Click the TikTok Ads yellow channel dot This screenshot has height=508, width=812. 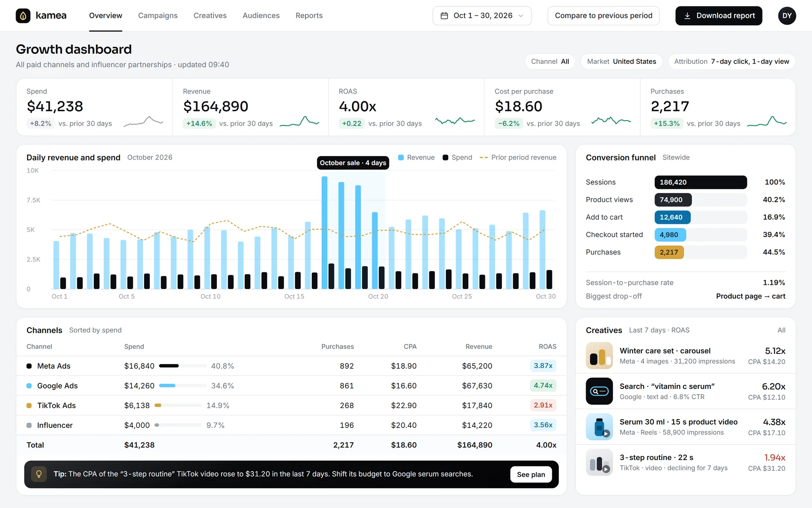tap(29, 406)
